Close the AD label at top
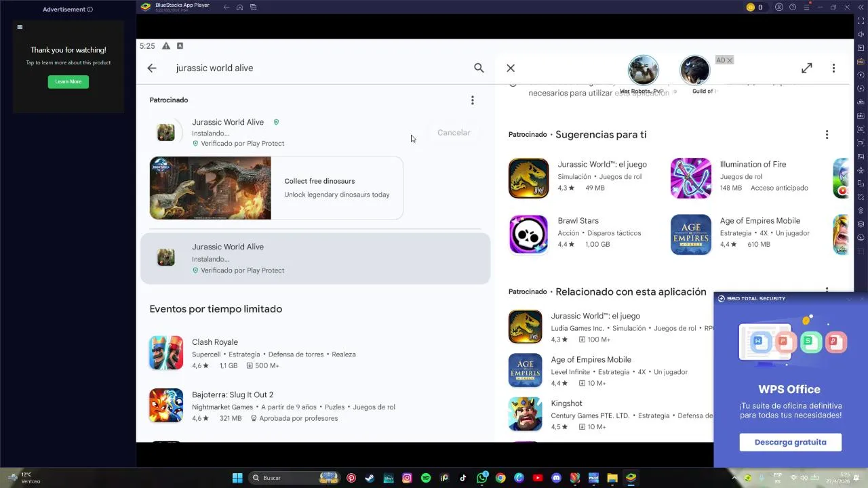The image size is (868, 488). [730, 60]
